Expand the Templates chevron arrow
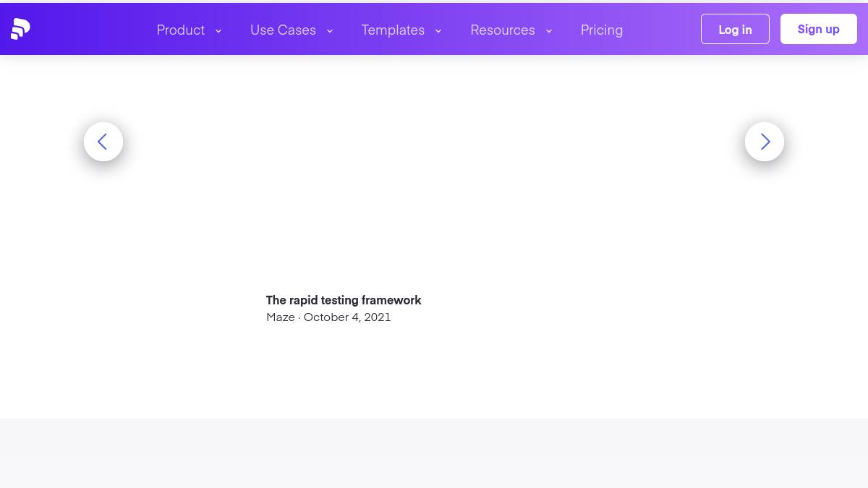 (438, 30)
